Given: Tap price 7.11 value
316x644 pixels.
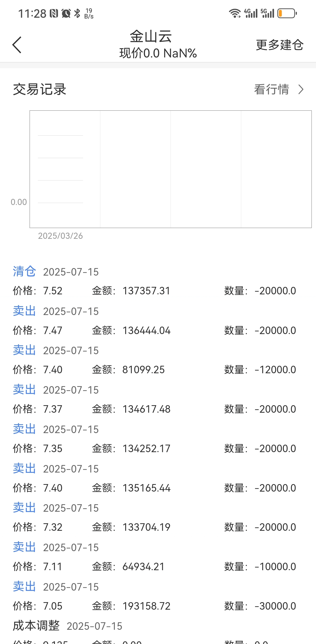Looking at the screenshot, I should tap(53, 567).
